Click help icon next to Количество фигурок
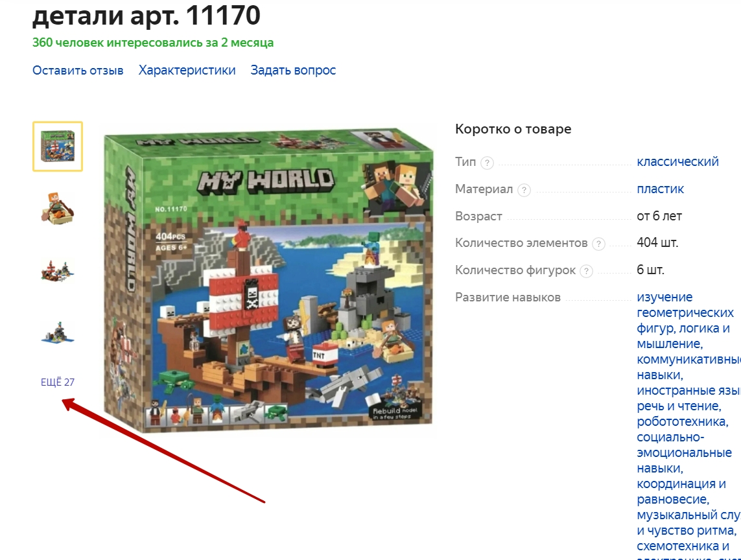This screenshot has height=560, width=741. (x=586, y=272)
